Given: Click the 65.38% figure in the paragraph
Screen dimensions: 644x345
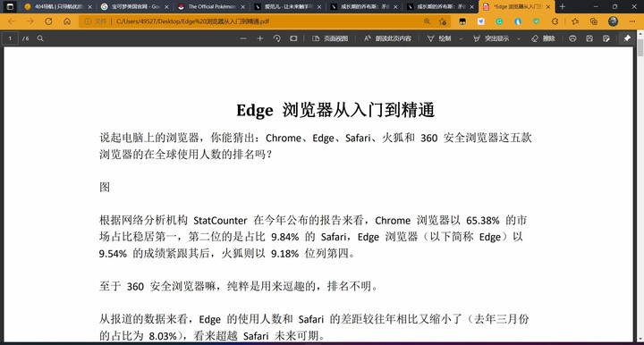Looking at the screenshot, I should (483, 220).
